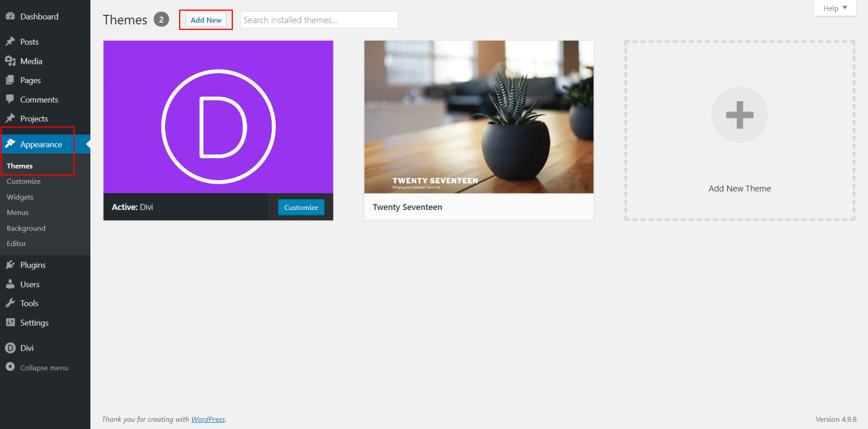Click the theme count badge 2
The image size is (868, 429).
point(161,20)
